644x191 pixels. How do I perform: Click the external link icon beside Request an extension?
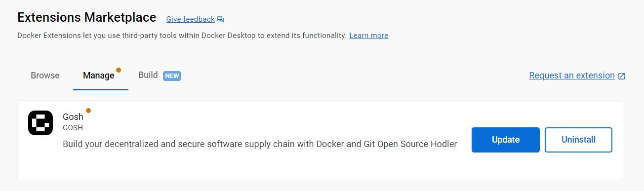click(622, 76)
